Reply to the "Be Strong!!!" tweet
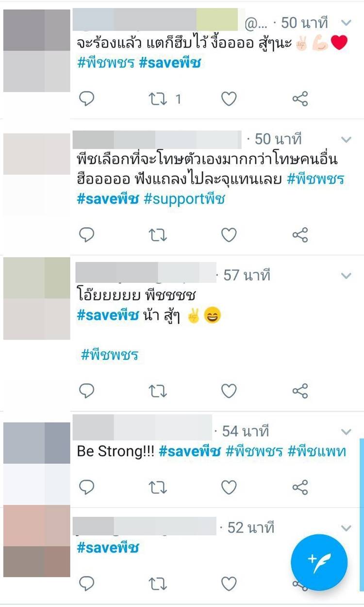364x607 pixels. click(x=86, y=487)
